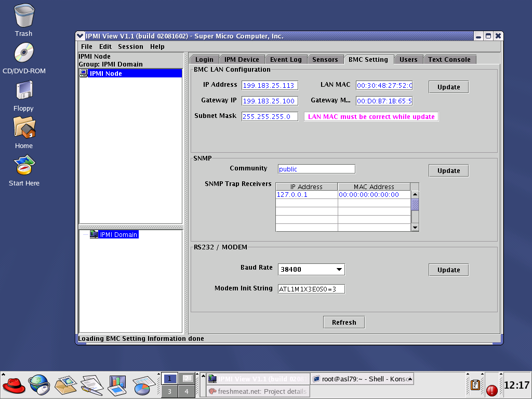532x399 pixels.
Task: Open the Red Hat main menu
Action: [14, 386]
